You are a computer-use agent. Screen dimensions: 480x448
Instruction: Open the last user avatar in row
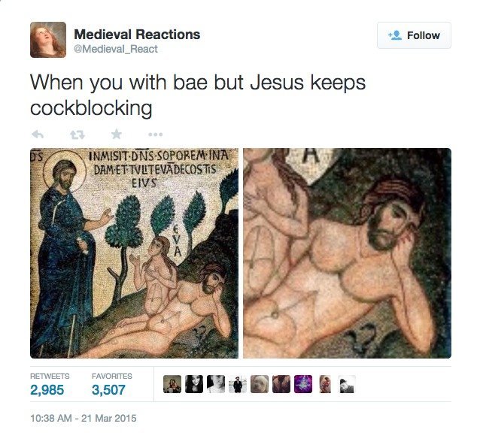[347, 384]
